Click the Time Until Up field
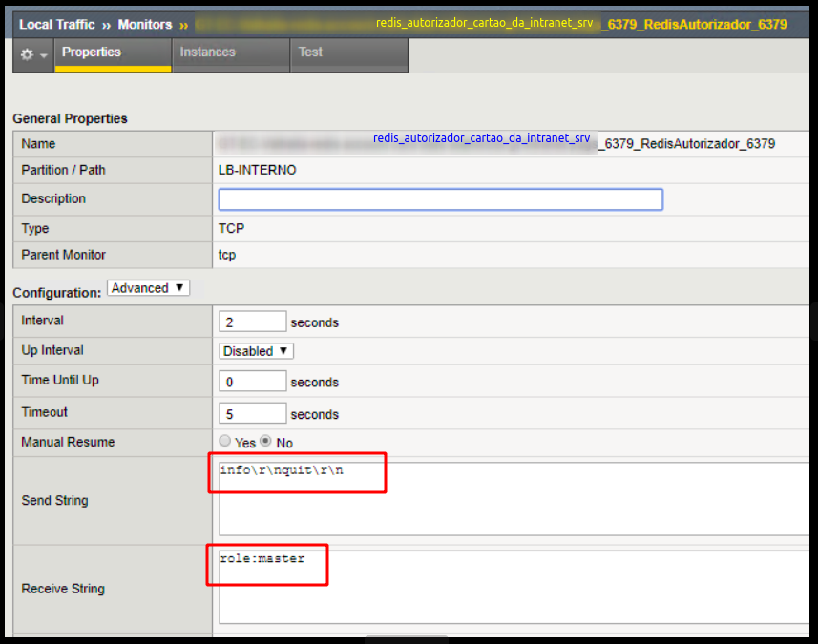This screenshot has height=644, width=818. pyautogui.click(x=253, y=382)
